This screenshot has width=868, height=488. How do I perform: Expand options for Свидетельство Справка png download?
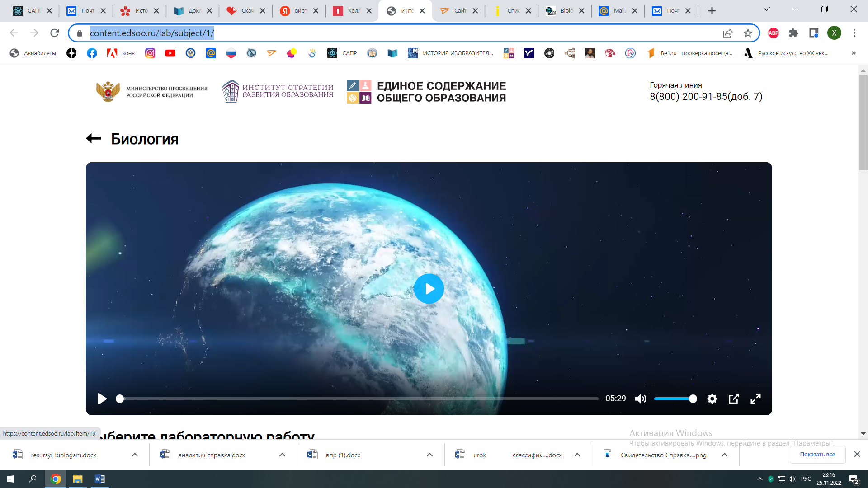click(x=725, y=455)
